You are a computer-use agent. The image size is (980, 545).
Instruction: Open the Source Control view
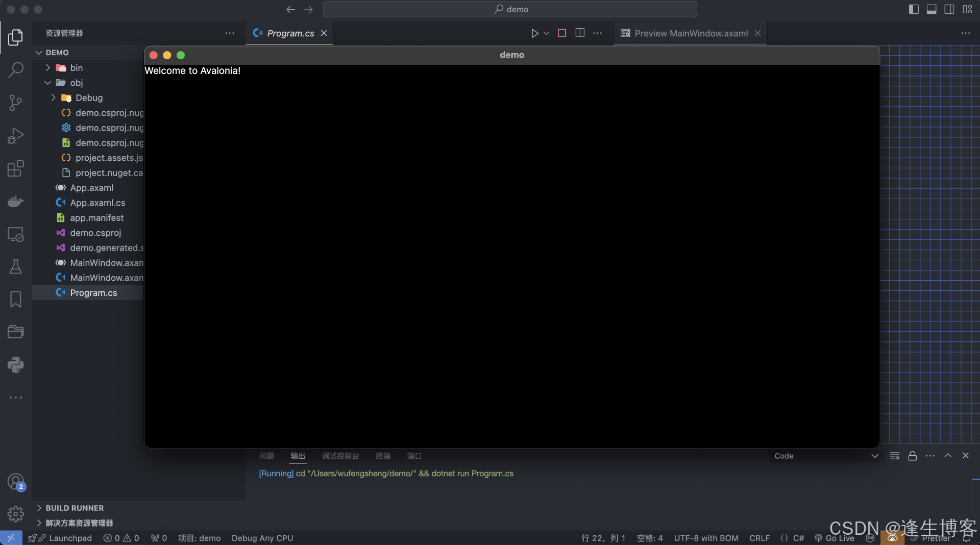coord(15,103)
